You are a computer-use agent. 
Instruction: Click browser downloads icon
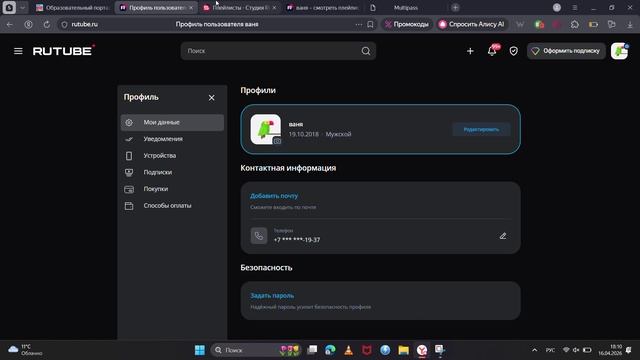pos(630,24)
